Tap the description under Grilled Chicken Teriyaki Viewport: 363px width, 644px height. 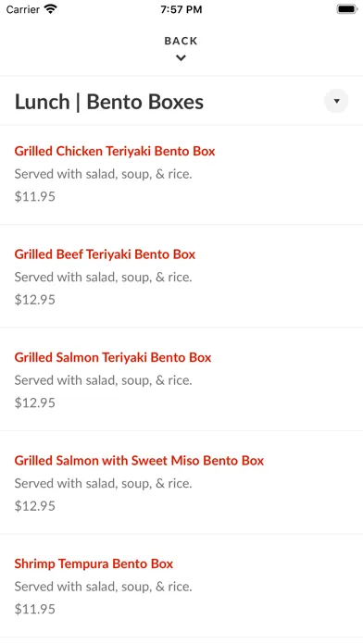tap(103, 174)
